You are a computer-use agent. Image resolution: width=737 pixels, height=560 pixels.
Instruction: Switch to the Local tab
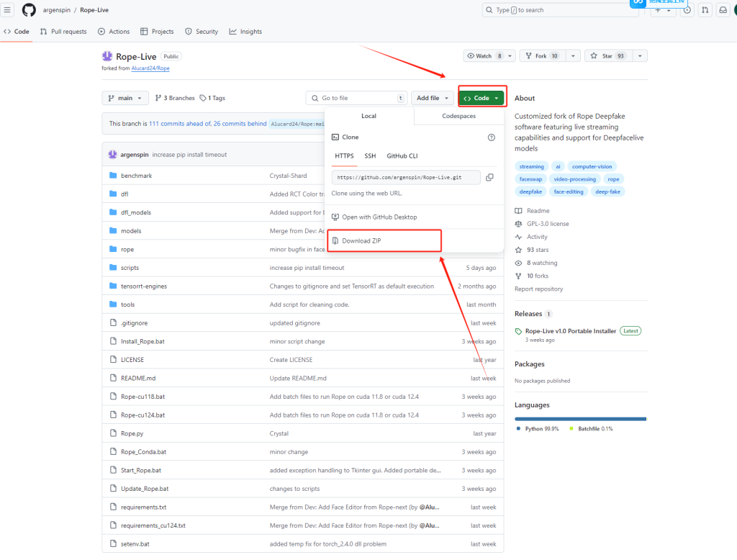pos(369,116)
